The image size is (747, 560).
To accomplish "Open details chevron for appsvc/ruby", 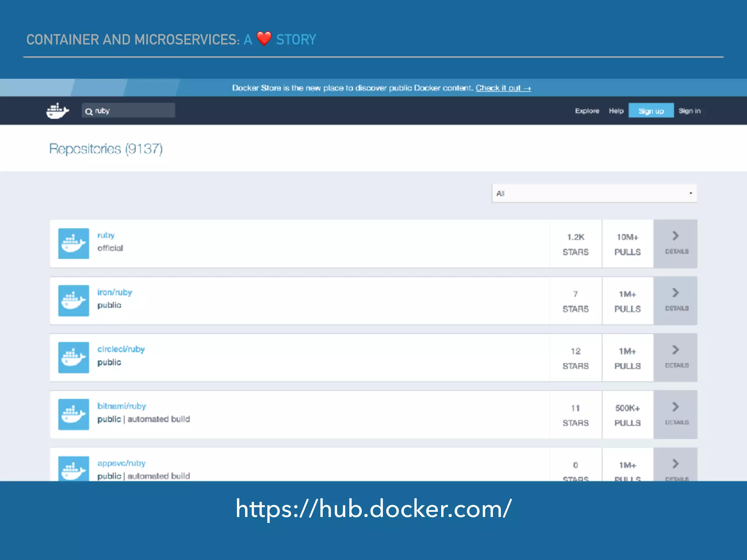I will [676, 464].
